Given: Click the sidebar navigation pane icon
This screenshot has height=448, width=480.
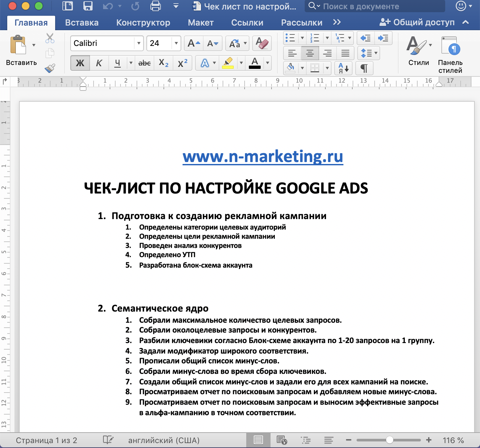Looking at the screenshot, I should coord(68,6).
